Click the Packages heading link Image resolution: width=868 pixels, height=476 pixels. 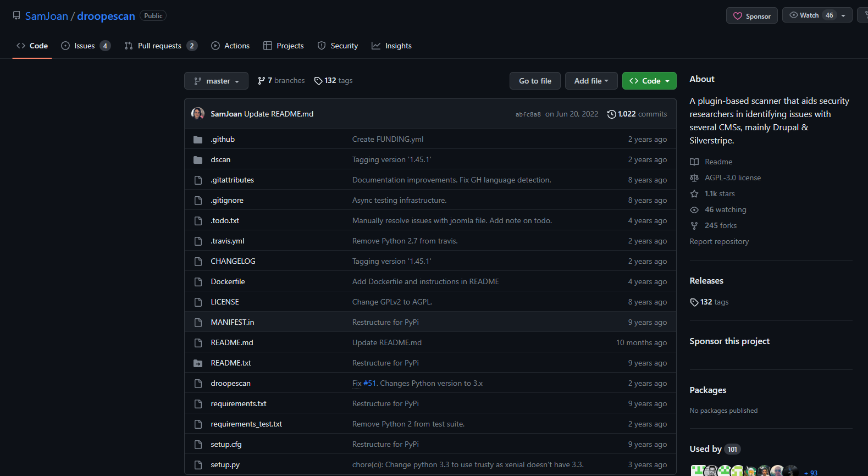point(708,390)
